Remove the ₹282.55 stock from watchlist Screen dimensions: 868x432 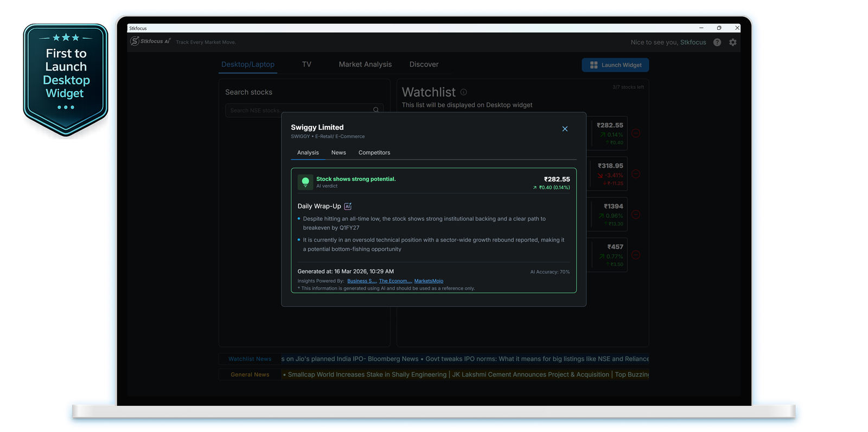pos(636,134)
